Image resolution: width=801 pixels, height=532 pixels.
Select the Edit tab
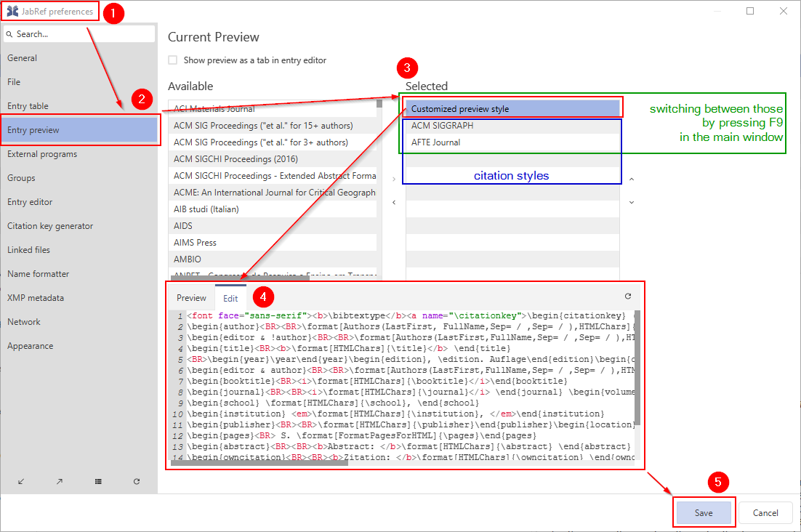(x=230, y=298)
